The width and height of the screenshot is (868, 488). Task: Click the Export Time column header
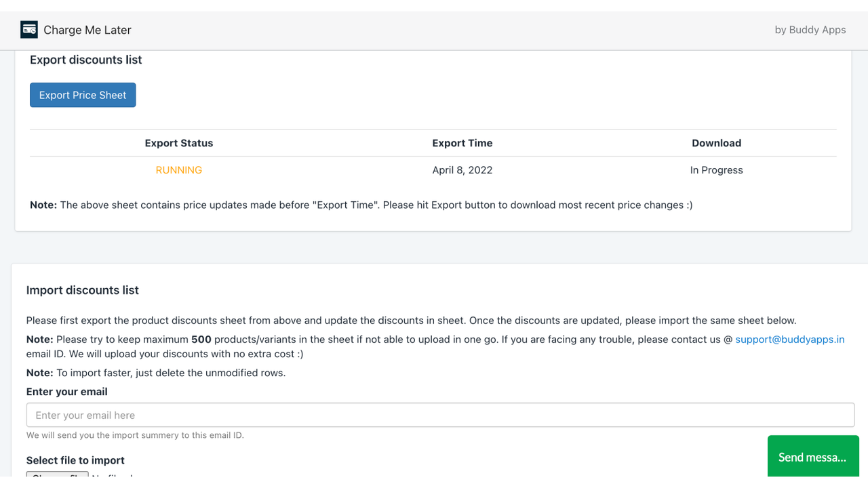(x=462, y=143)
